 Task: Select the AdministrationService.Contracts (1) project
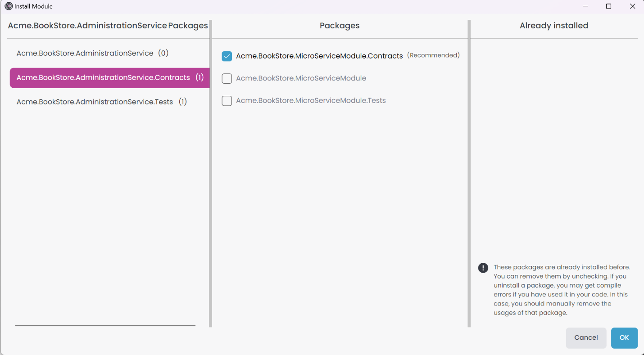109,78
